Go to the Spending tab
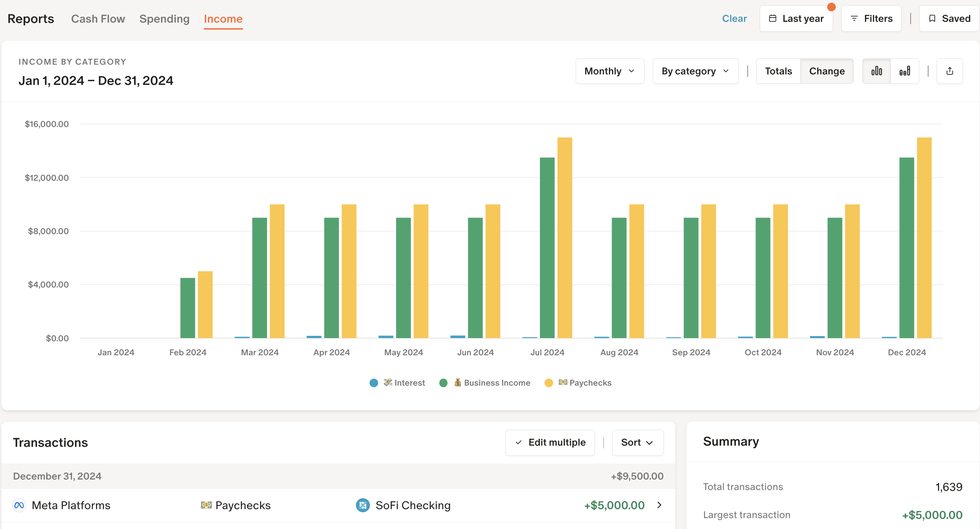This screenshot has height=529, width=980. tap(164, 19)
